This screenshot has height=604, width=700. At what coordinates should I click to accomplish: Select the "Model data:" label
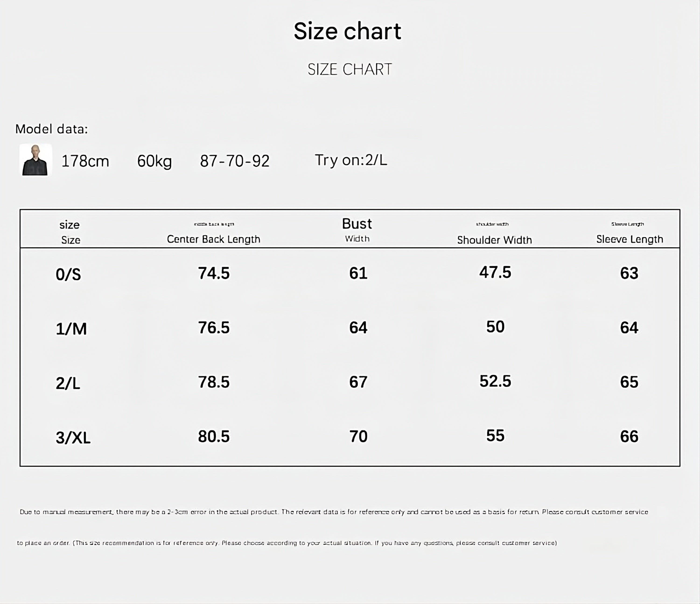coord(51,129)
